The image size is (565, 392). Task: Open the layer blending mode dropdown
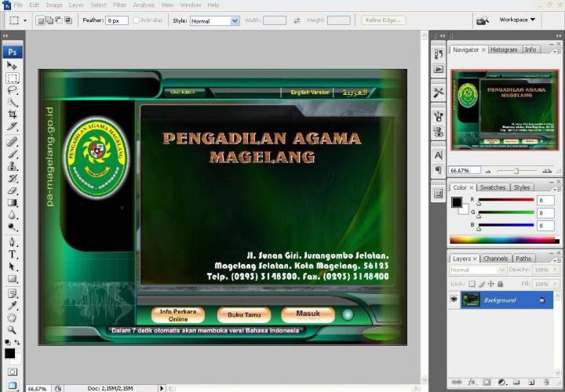(477, 270)
